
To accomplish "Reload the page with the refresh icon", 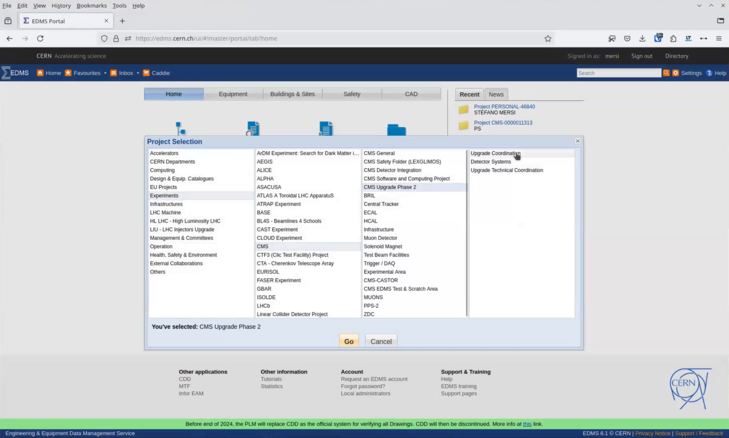I will (x=40, y=39).
